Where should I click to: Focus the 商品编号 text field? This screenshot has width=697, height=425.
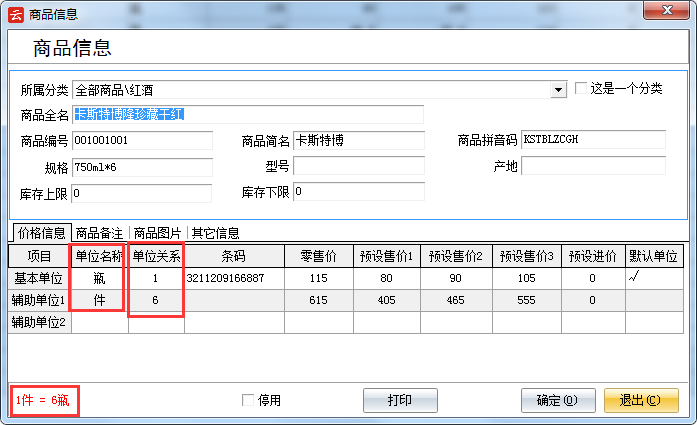tap(142, 140)
